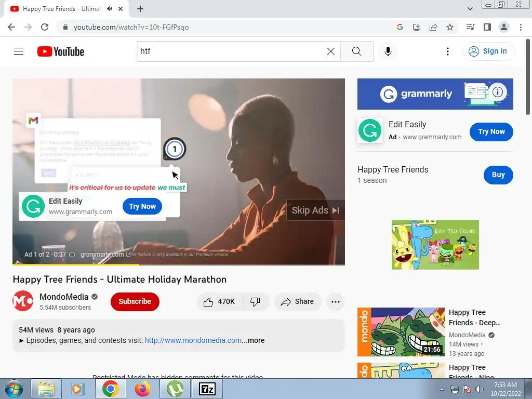Image resolution: width=532 pixels, height=399 pixels.
Task: Open Windows Explorer from taskbar
Action: [x=46, y=389]
